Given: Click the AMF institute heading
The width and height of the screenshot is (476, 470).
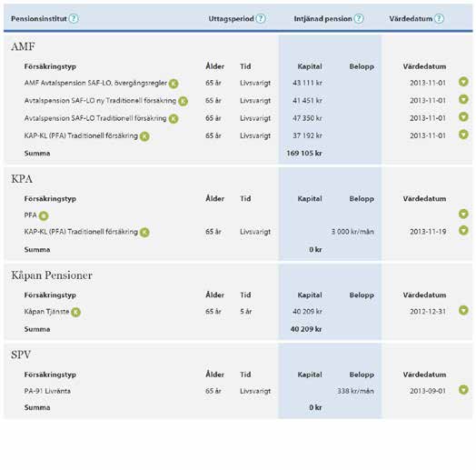Looking at the screenshot, I should (x=23, y=46).
